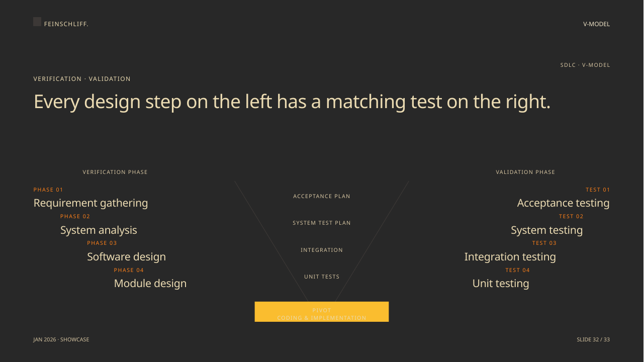Select the ACCEPTANCE PLAN center label
The width and height of the screenshot is (644, 362).
click(x=322, y=197)
